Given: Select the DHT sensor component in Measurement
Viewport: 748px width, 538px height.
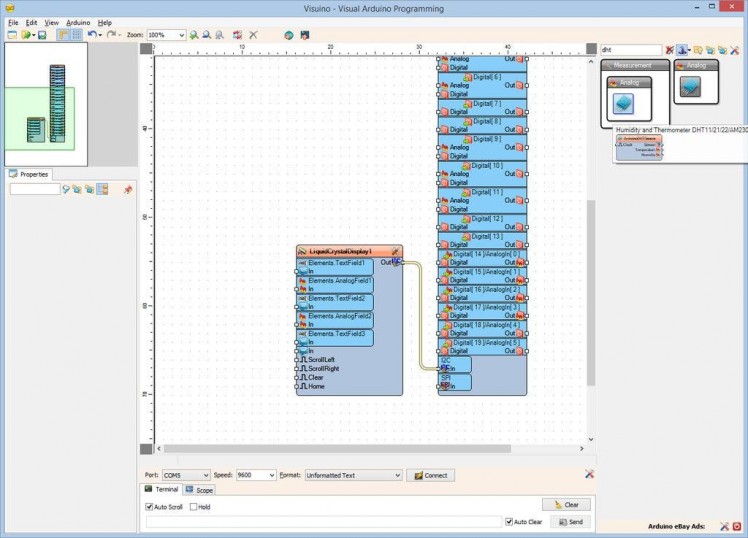Looking at the screenshot, I should (x=624, y=104).
